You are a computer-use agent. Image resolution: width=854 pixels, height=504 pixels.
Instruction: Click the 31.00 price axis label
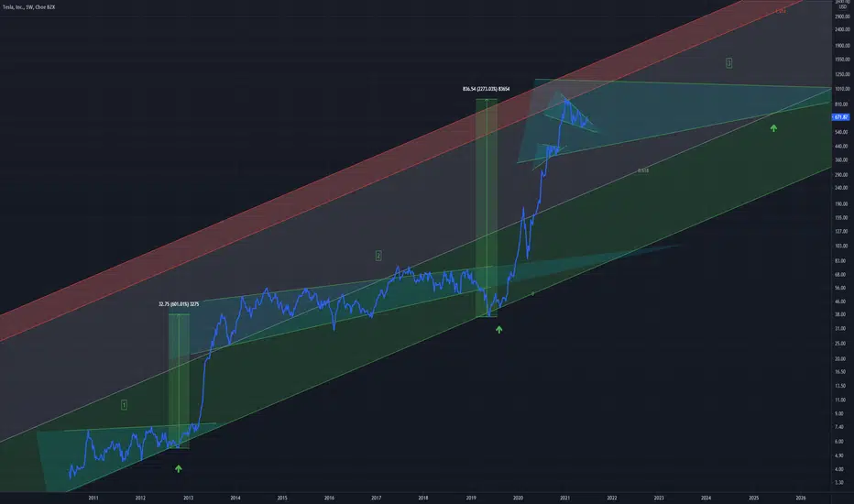tap(840, 329)
